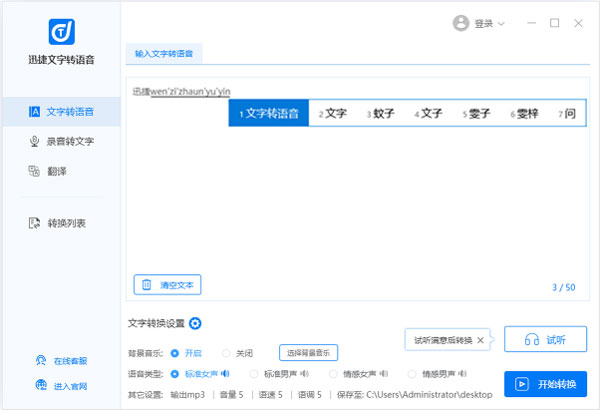The width and height of the screenshot is (600, 410).
Task: Click the save path C:\Users\Administrator\desktop
Action: pos(429,395)
